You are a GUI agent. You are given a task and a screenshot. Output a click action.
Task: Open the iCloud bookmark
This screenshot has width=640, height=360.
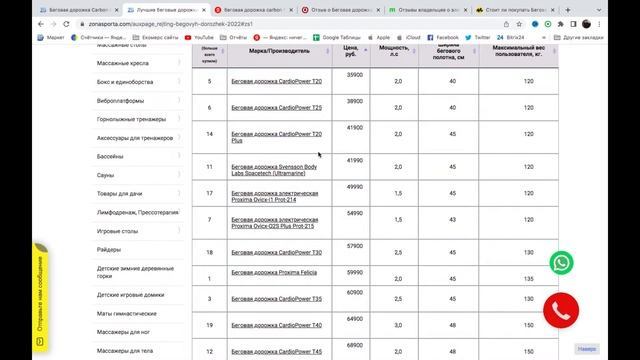pyautogui.click(x=409, y=38)
